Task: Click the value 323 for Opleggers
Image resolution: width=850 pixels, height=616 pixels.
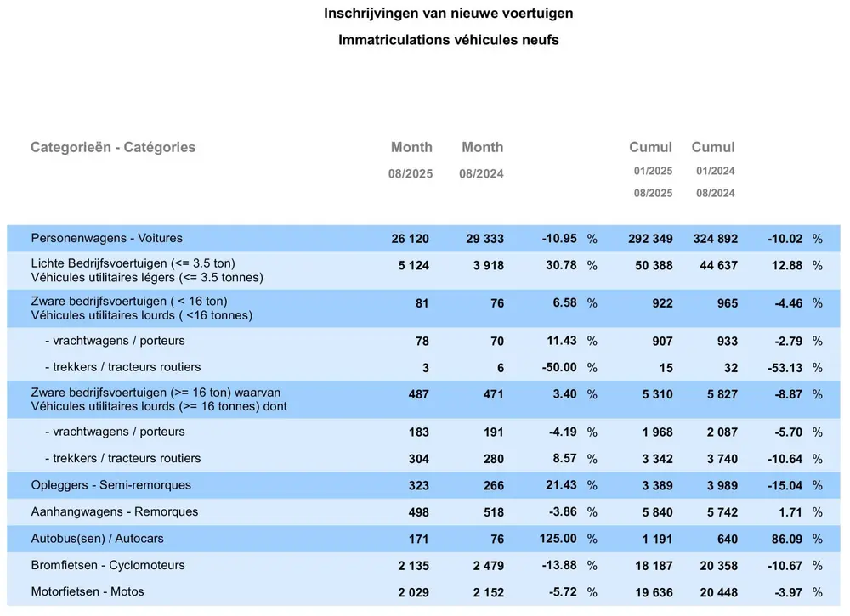Action: pyautogui.click(x=418, y=485)
